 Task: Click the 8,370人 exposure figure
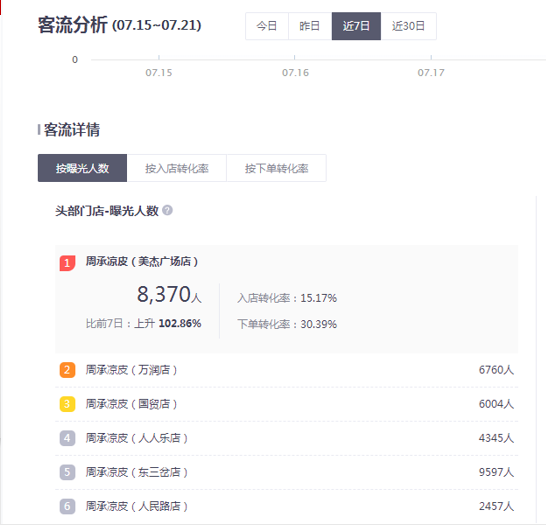point(169,294)
